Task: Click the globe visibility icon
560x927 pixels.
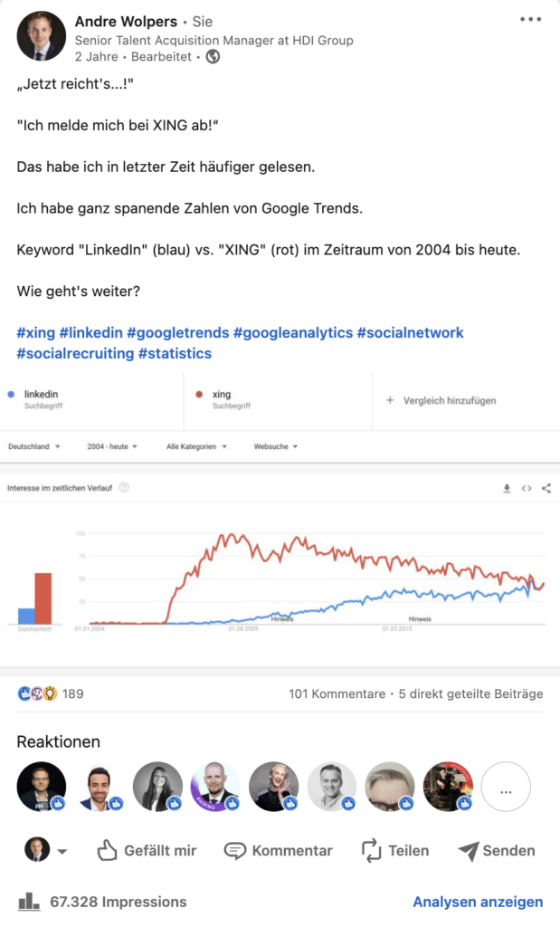Action: (214, 56)
